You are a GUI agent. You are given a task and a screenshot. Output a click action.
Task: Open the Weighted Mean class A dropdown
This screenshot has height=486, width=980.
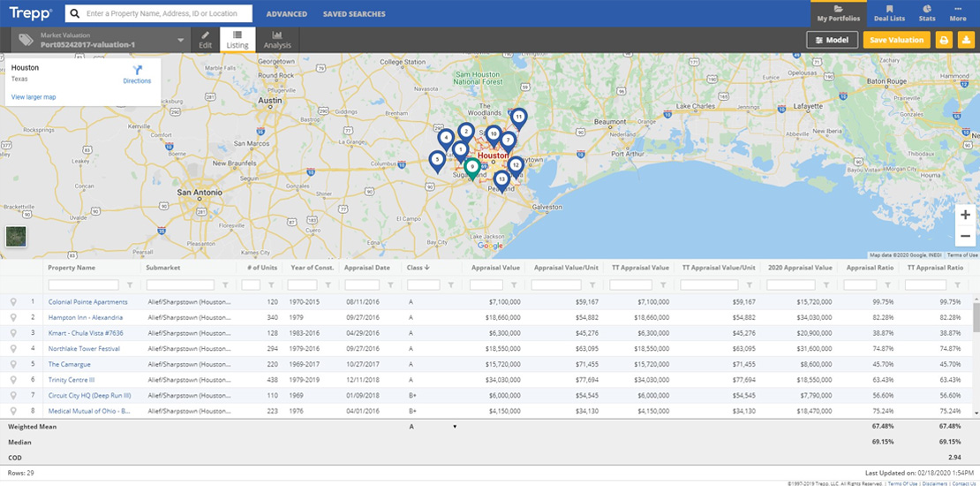tap(455, 427)
